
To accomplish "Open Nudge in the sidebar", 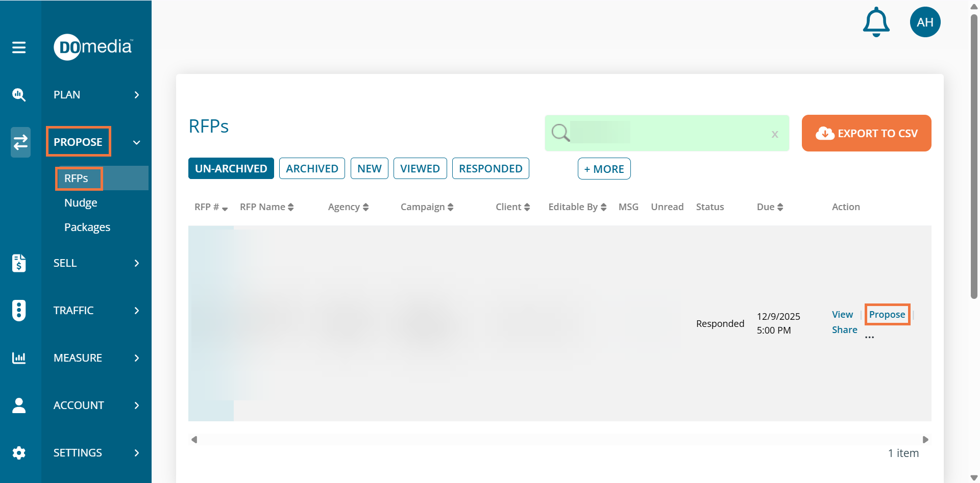I will tap(81, 203).
